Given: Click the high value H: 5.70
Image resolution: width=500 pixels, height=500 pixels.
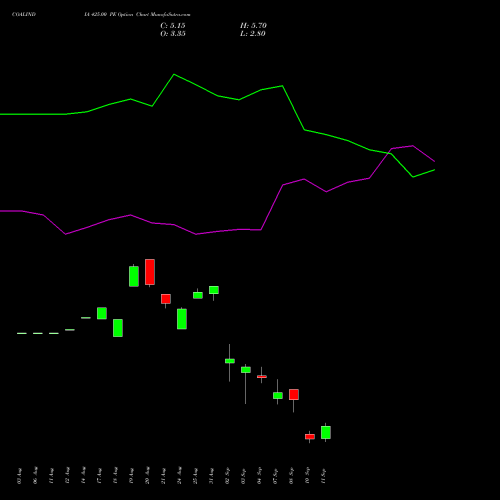Looking at the screenshot, I should point(253,26).
